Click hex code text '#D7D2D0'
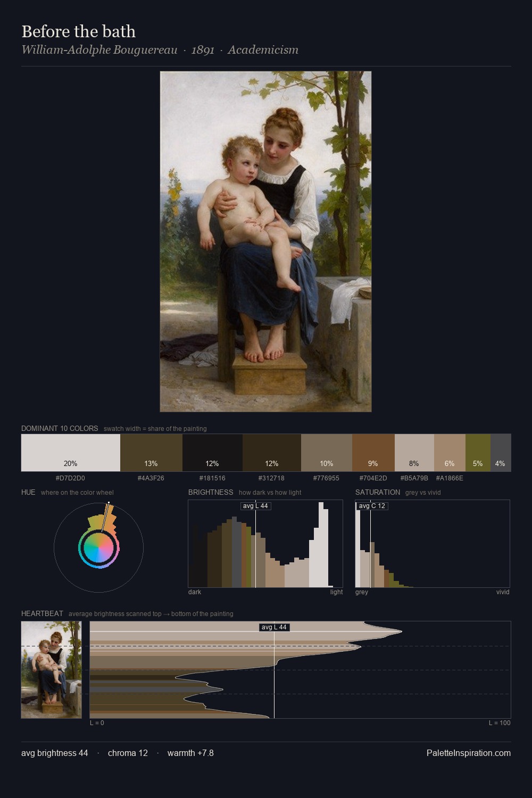This screenshot has height=798, width=532. [70, 478]
